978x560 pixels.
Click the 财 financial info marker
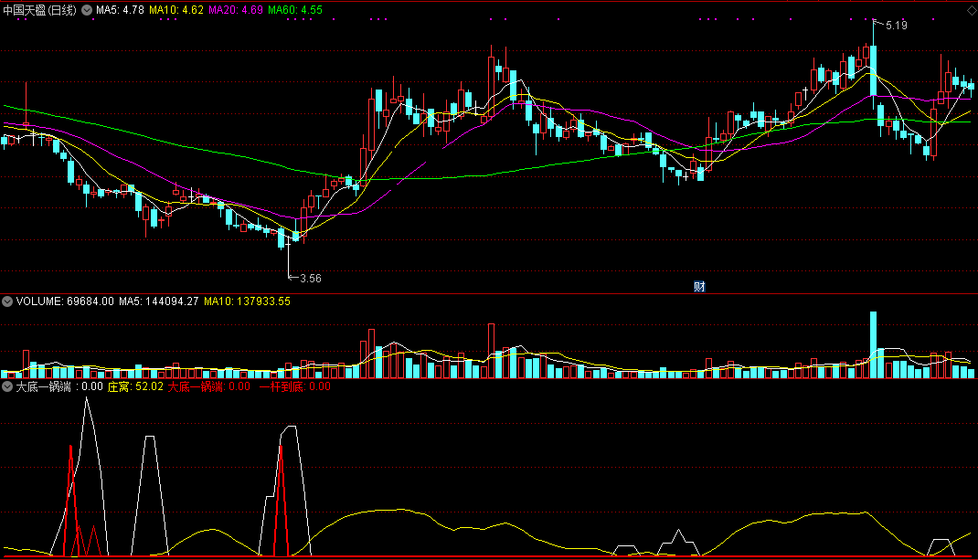[699, 286]
